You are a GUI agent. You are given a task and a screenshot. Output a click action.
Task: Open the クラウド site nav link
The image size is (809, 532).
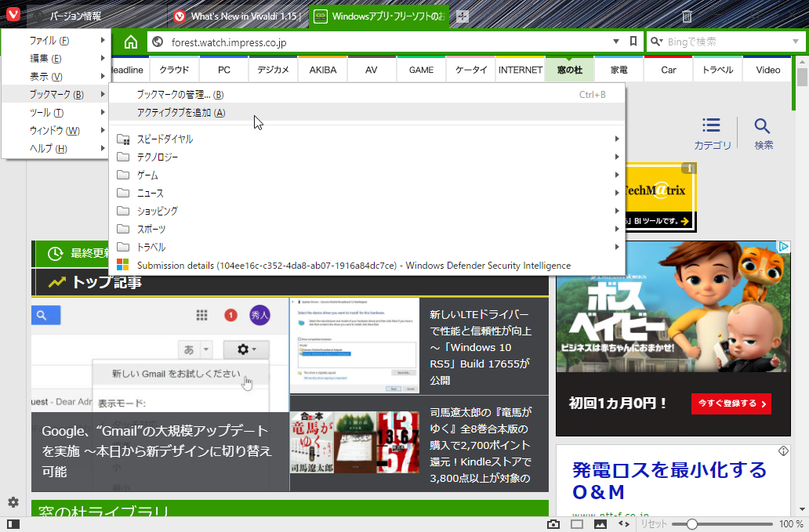pyautogui.click(x=174, y=70)
